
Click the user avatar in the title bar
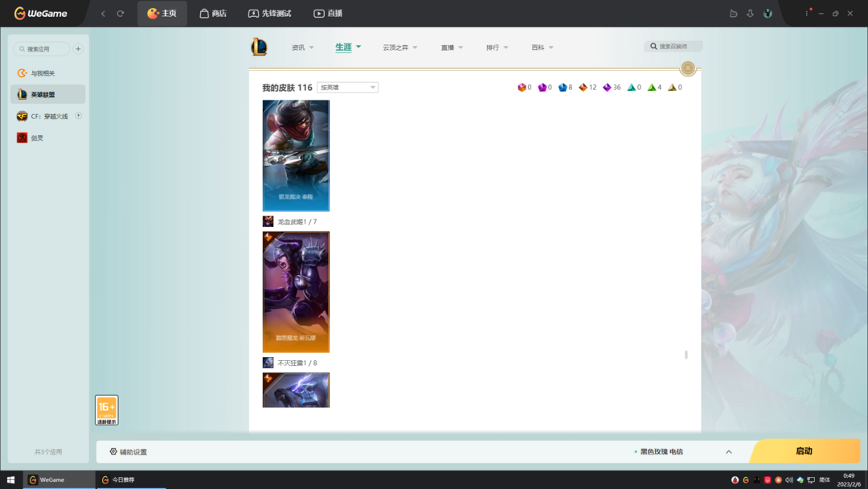(x=768, y=14)
